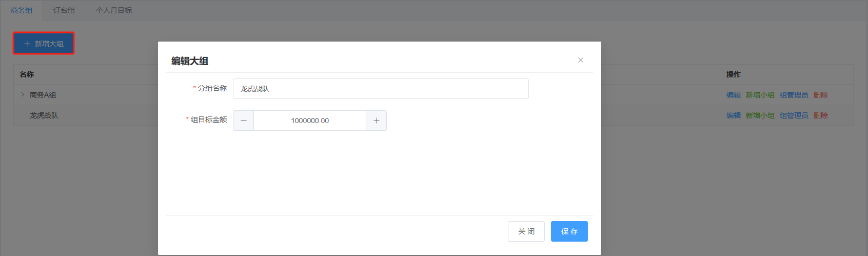The height and width of the screenshot is (256, 868).
Task: Decrease group target amount with minus button
Action: pyautogui.click(x=243, y=121)
